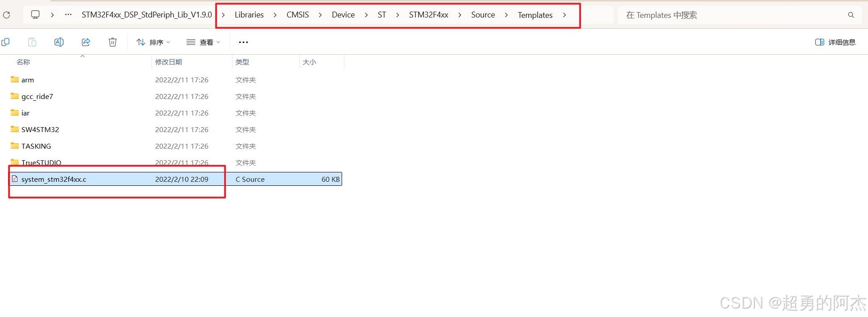Viewport: 868px width, 317px height.
Task: Expand chevron after Libraries breadcrumb
Action: [x=275, y=15]
